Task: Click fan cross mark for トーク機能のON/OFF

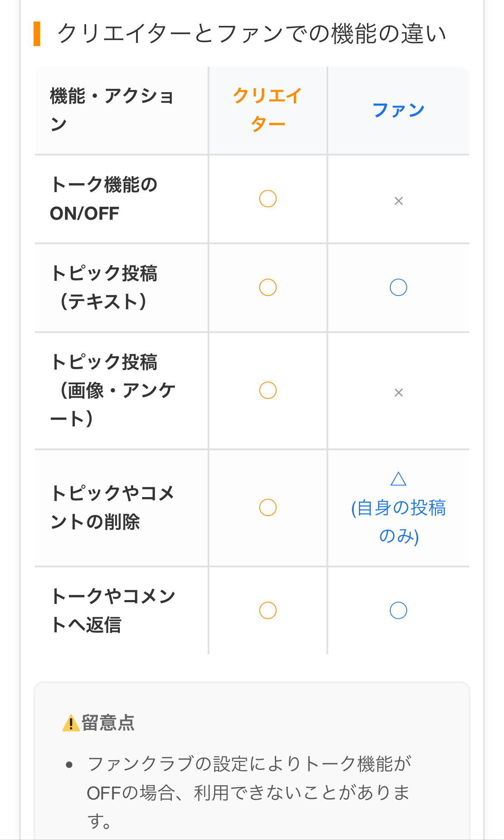Action: (x=398, y=201)
